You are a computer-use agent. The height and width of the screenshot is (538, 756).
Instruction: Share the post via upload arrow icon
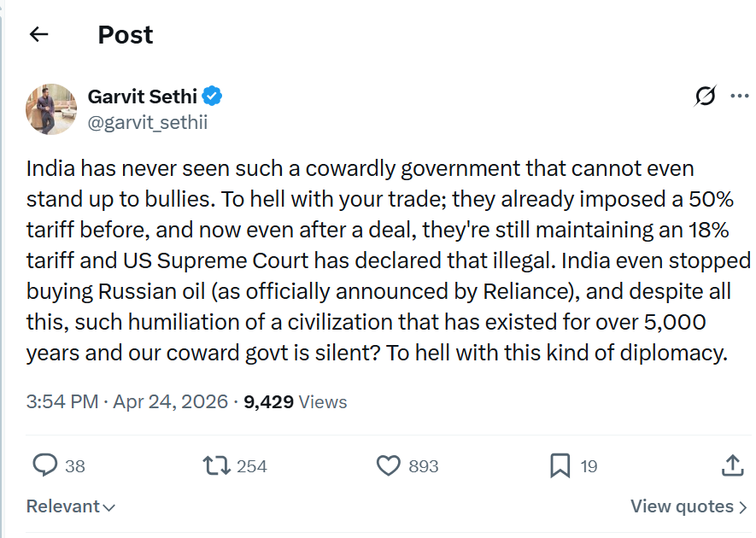pyautogui.click(x=732, y=465)
